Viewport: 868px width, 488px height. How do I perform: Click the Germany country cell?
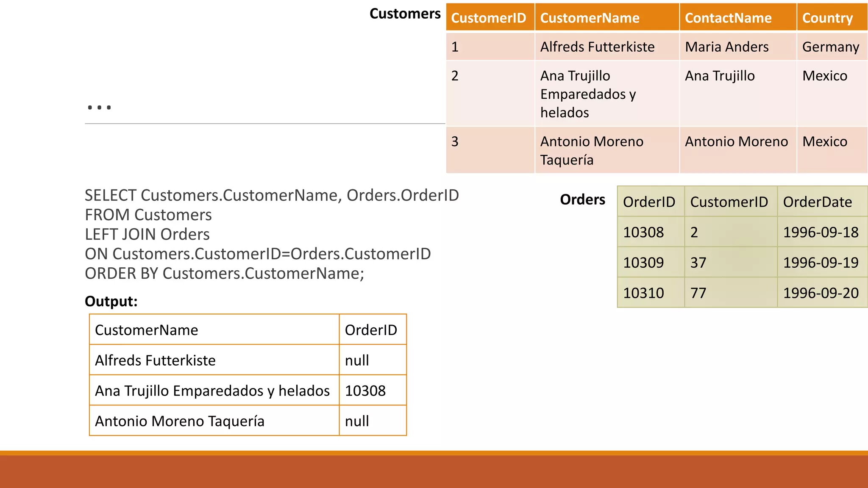point(830,47)
